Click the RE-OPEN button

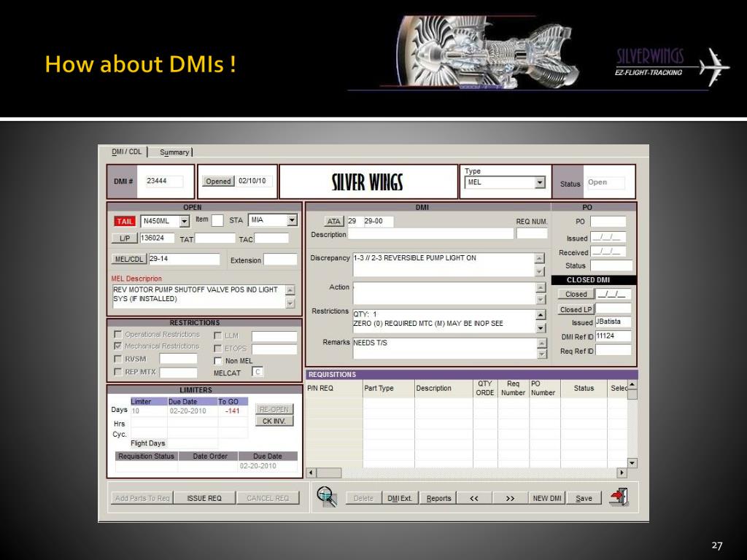[274, 409]
